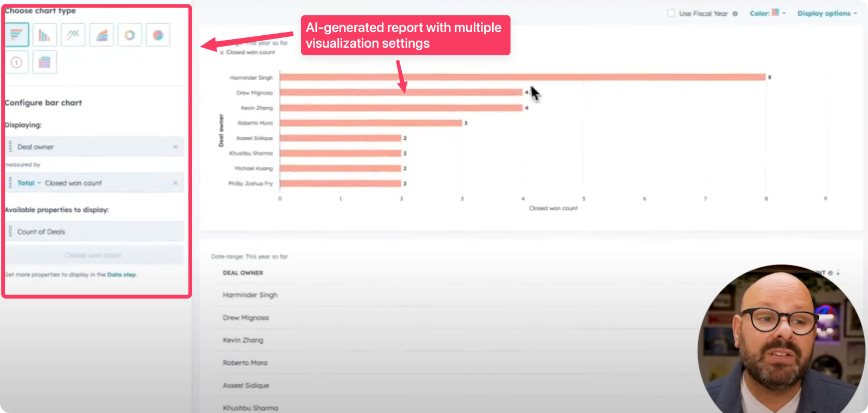The image size is (868, 413).
Task: Open the Total aggregation dropdown
Action: [x=29, y=183]
